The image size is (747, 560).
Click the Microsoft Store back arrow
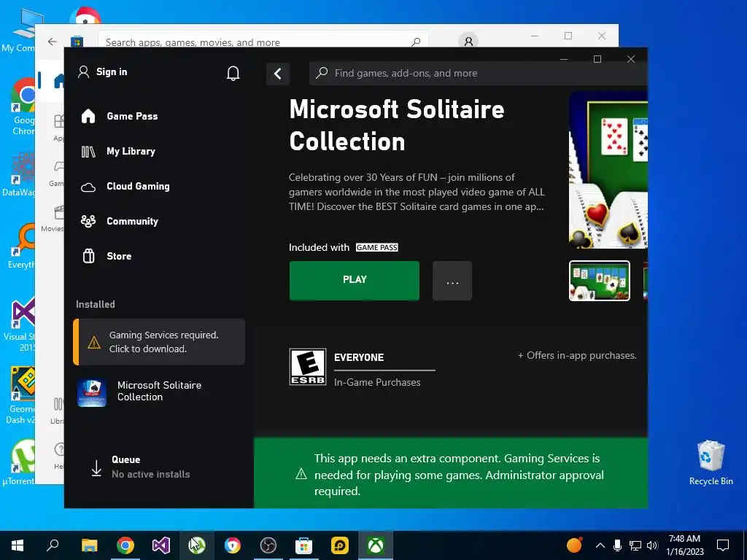point(53,42)
